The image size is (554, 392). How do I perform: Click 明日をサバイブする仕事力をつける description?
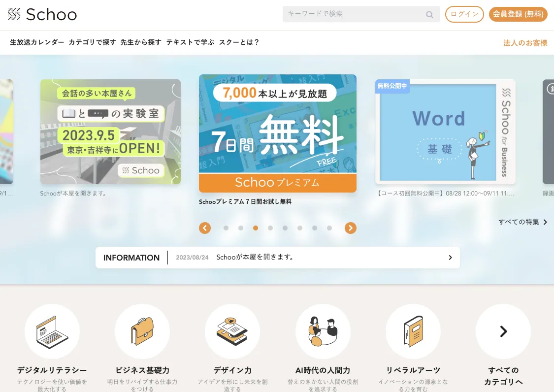point(142,385)
